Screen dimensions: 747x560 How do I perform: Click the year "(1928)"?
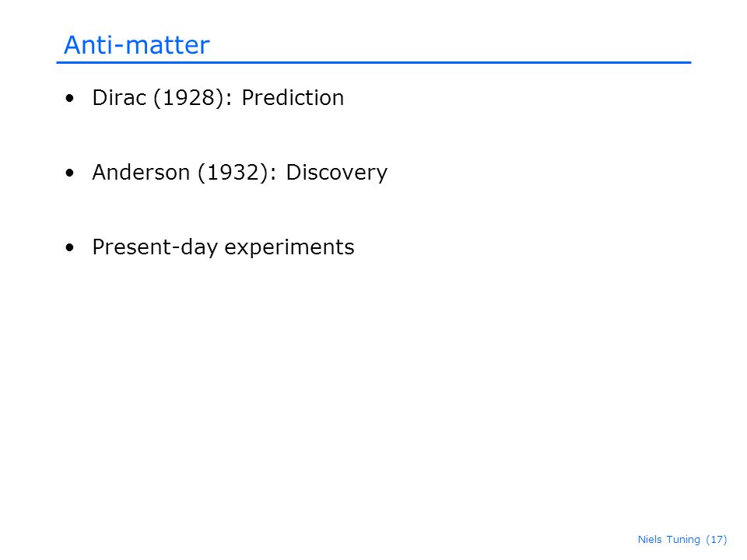pos(188,98)
